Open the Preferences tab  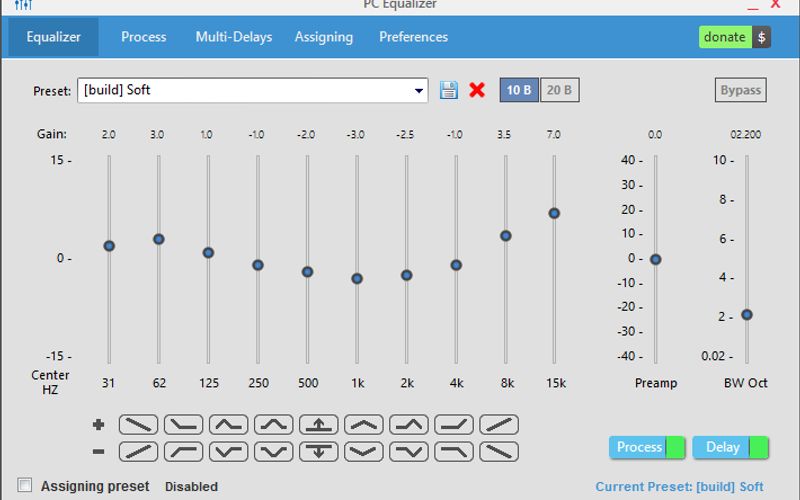click(x=413, y=37)
